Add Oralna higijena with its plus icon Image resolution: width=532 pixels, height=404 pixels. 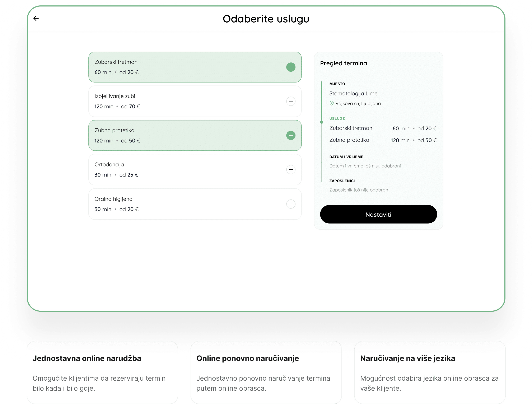point(291,204)
